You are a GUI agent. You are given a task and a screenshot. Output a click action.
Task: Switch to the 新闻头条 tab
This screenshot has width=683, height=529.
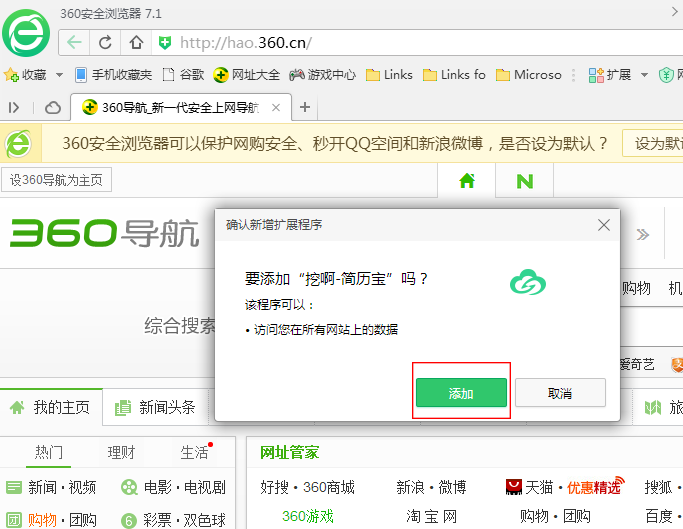click(156, 407)
